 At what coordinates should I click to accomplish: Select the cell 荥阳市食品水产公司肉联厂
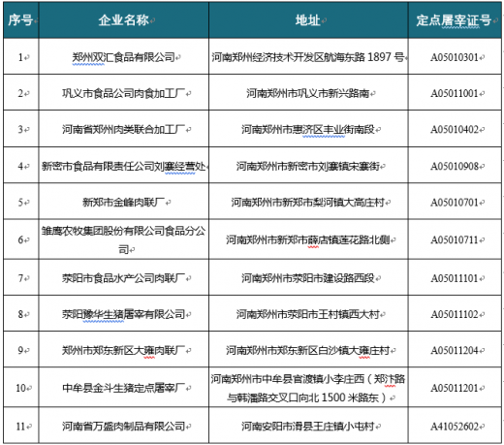click(x=124, y=277)
